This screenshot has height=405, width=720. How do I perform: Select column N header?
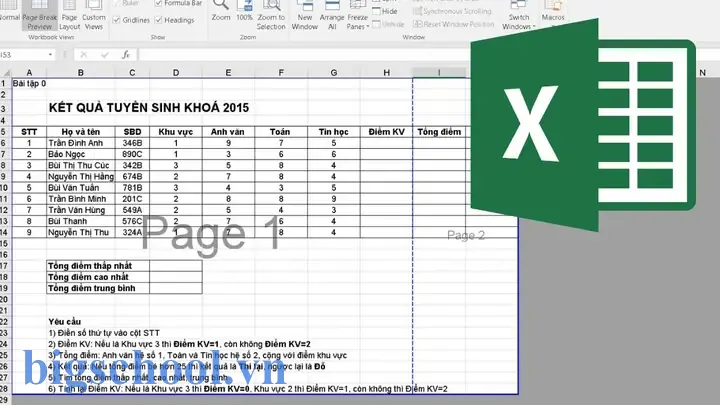pyautogui.click(x=703, y=73)
